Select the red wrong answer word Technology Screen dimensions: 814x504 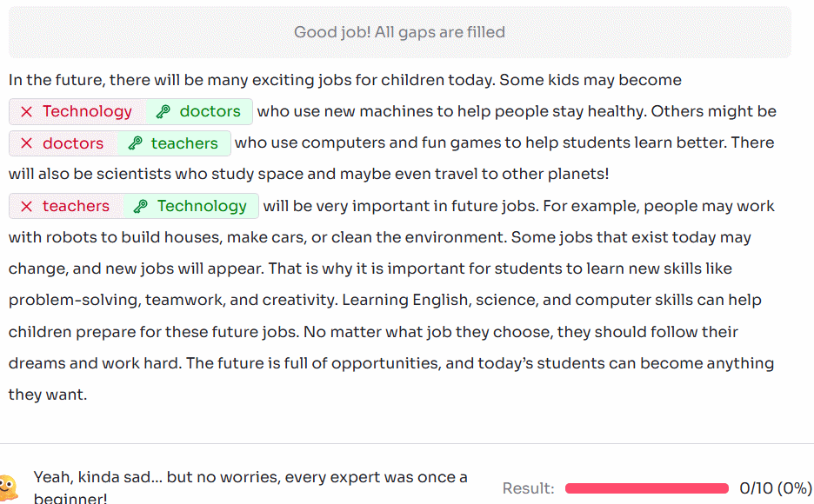click(x=87, y=112)
